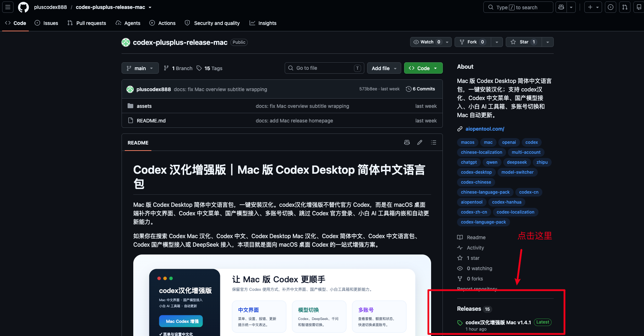Screen dimensions: 644x336
Task: Click the macos topic tag
Action: (468, 142)
